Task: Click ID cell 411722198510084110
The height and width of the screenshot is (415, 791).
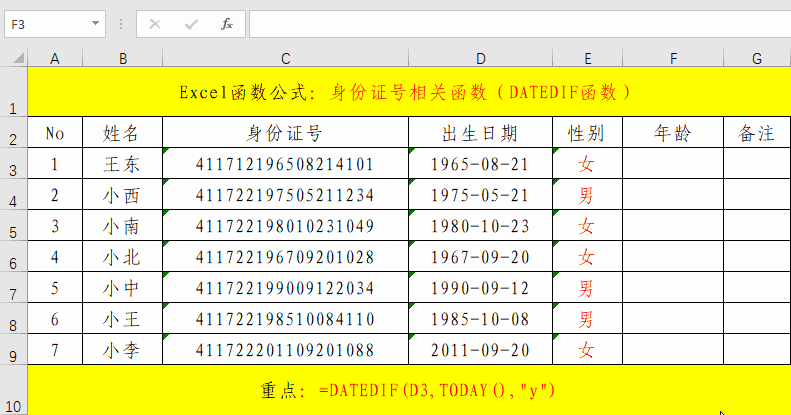Action: click(x=286, y=319)
